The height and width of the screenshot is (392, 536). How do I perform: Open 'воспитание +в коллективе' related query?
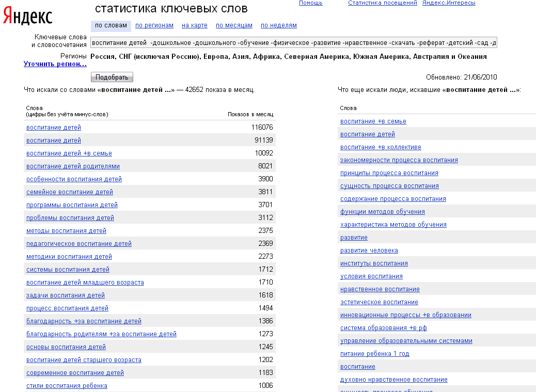(x=380, y=147)
